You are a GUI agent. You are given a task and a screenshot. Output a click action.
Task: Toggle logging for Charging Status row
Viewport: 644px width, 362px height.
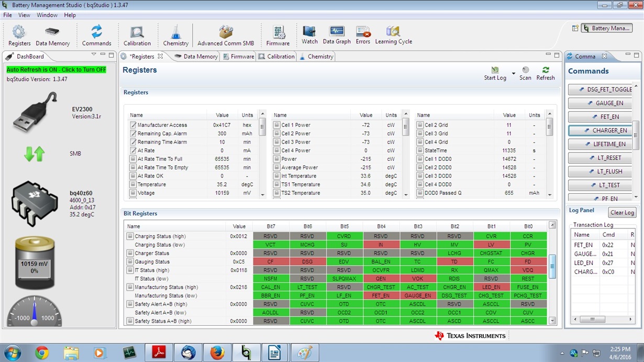[130, 236]
